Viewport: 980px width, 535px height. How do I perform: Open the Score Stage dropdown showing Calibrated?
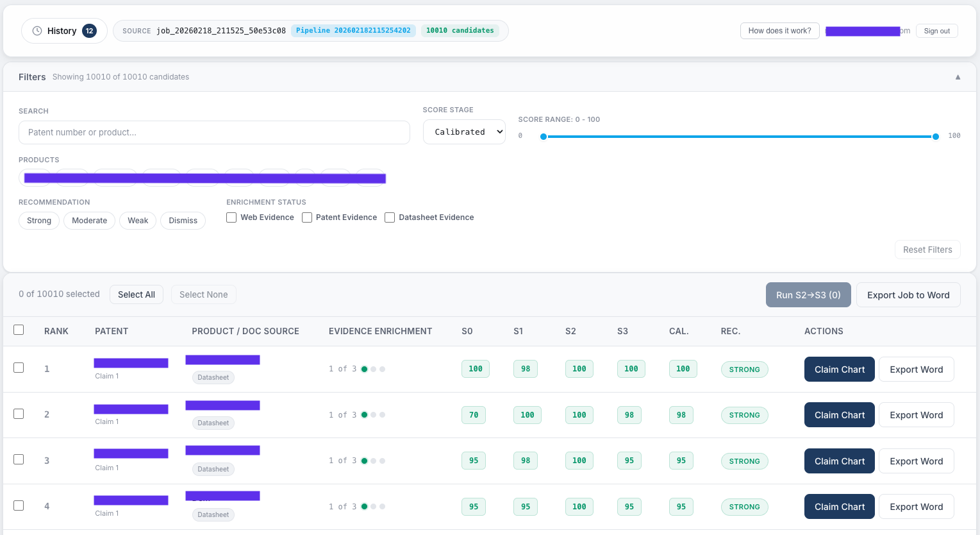tap(464, 132)
